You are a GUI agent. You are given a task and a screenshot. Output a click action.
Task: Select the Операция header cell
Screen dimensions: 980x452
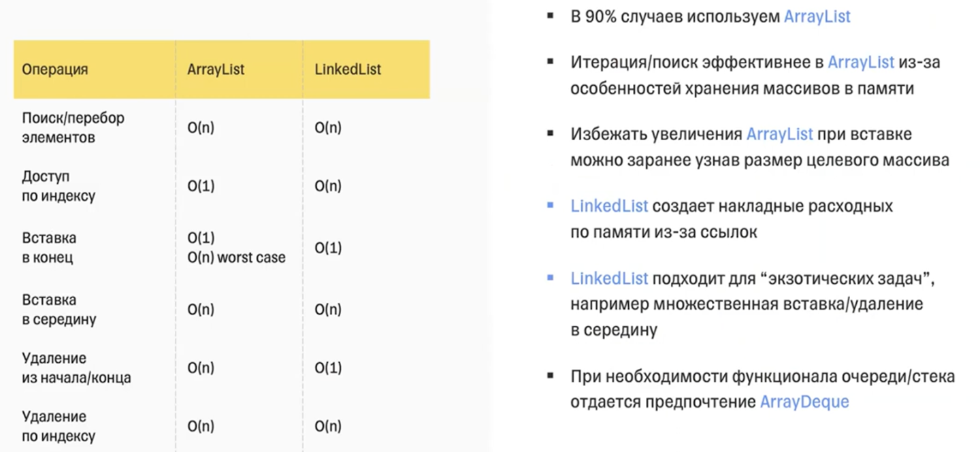click(x=55, y=69)
